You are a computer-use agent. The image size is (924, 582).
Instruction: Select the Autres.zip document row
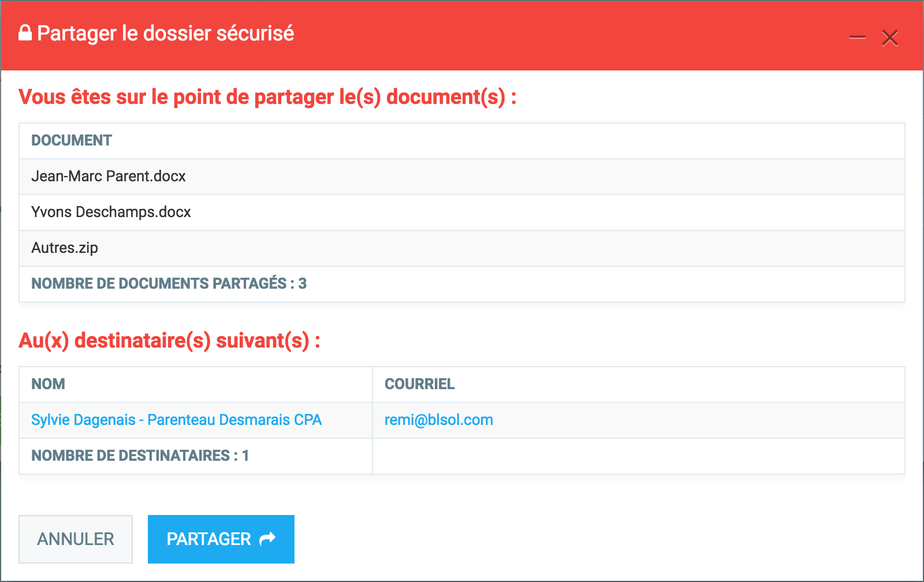point(65,248)
